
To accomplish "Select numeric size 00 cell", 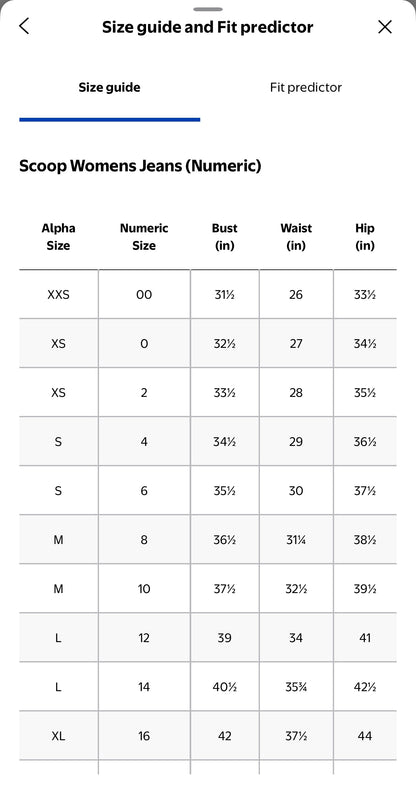I will point(144,294).
